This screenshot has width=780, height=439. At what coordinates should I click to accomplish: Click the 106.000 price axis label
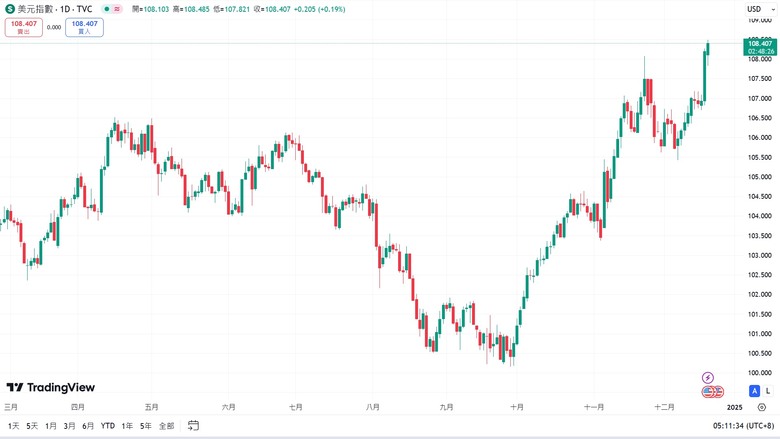(760, 138)
